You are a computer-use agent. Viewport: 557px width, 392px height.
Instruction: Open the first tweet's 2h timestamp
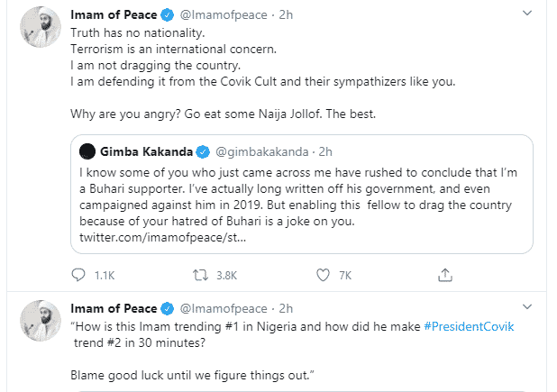tap(286, 15)
